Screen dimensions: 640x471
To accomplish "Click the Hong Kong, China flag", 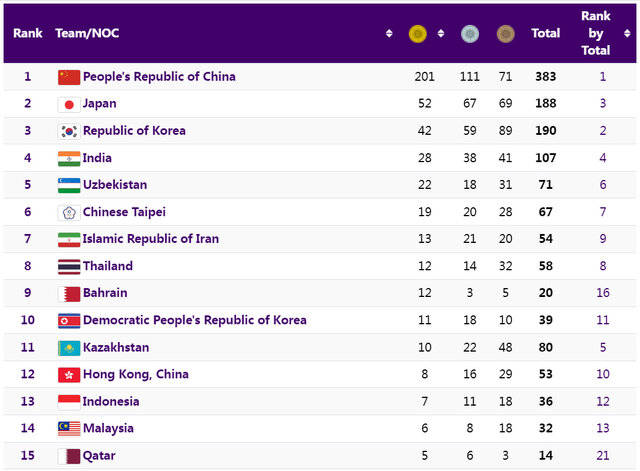I will [x=69, y=375].
